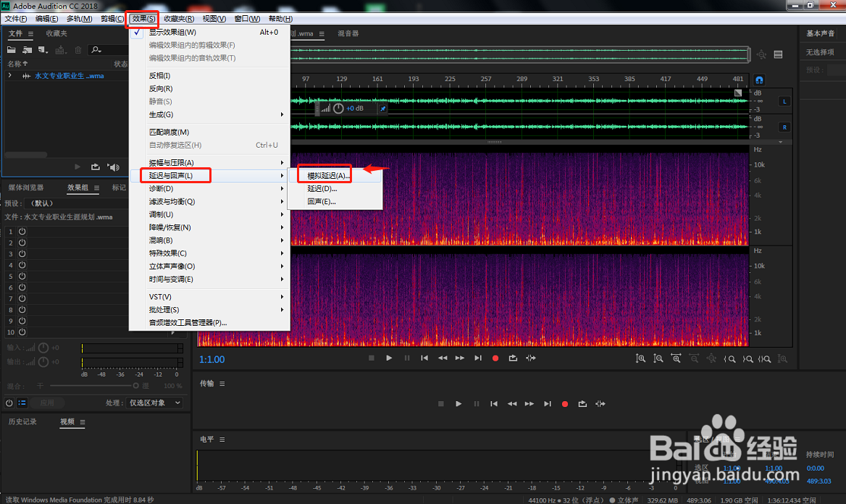The image size is (846, 504).
Task: Toggle main effects rack power button
Action: tap(9, 403)
